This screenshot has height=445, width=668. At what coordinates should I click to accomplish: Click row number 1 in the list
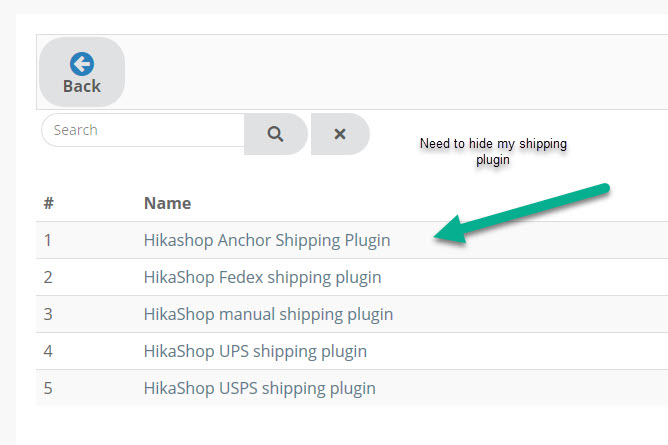point(48,240)
